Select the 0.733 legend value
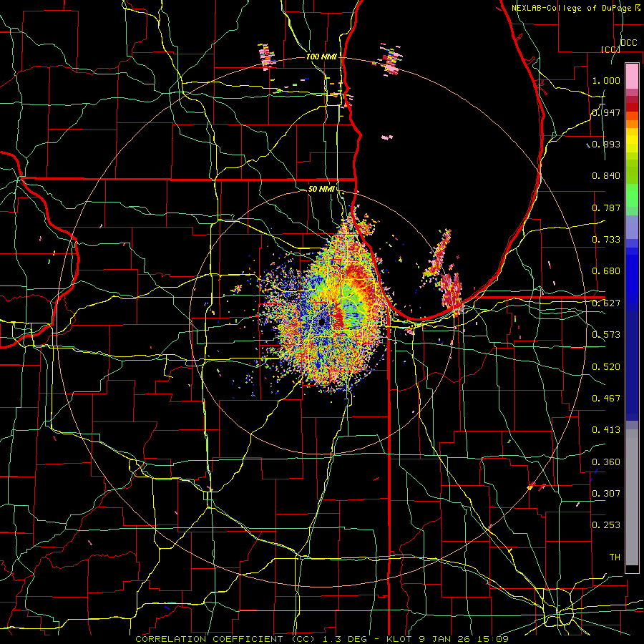 (x=606, y=240)
